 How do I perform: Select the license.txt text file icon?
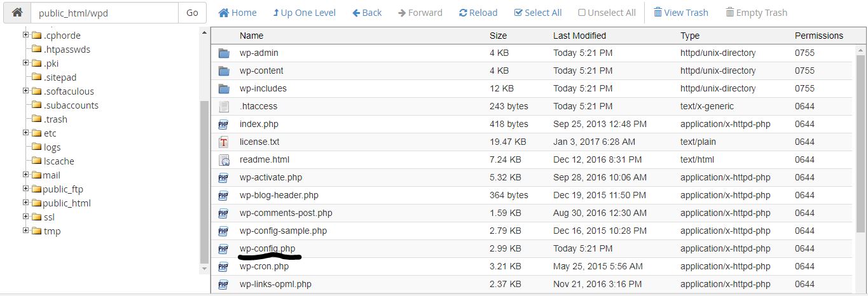tap(223, 142)
